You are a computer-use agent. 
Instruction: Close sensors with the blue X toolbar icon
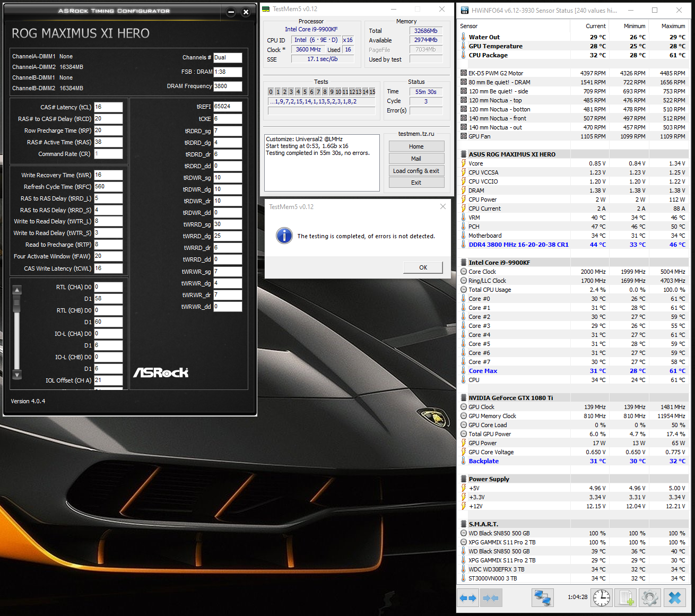coord(675,598)
